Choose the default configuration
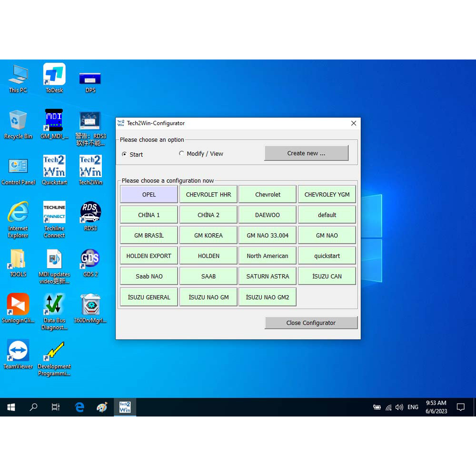Screen dimensions: 476x476 click(327, 215)
